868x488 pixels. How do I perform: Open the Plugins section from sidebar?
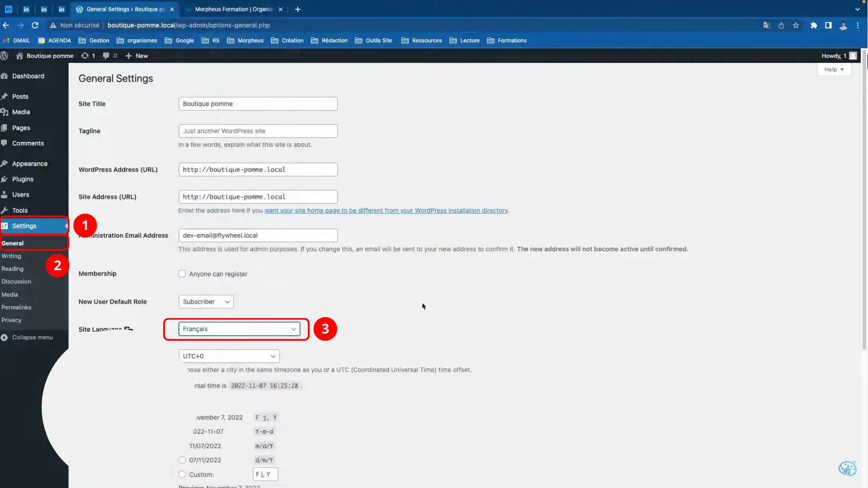23,179
